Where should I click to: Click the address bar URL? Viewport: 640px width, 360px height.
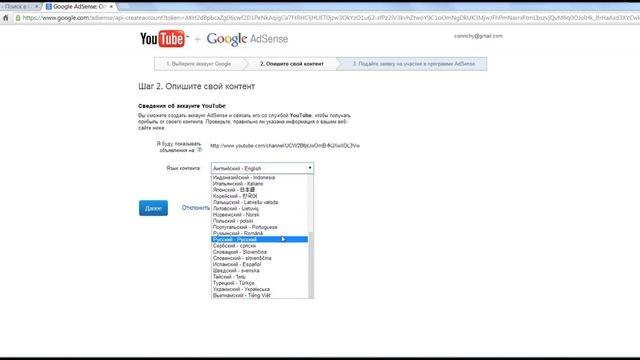tap(331, 18)
